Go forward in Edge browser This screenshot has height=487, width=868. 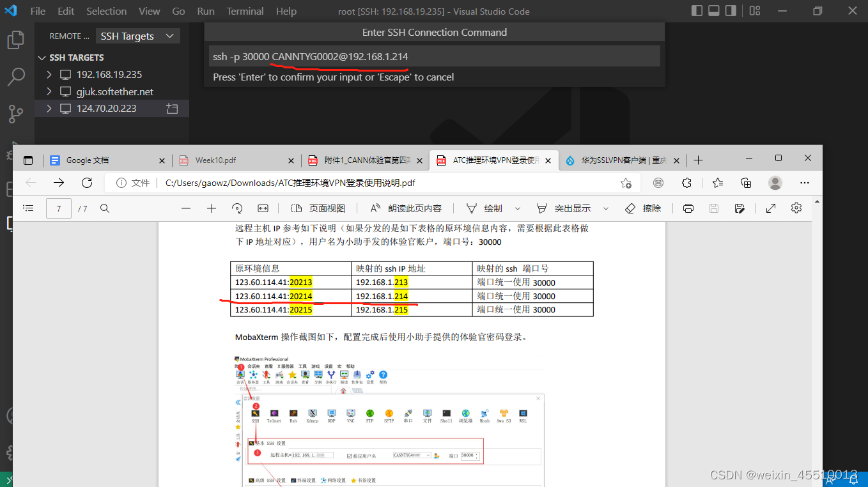(x=59, y=183)
